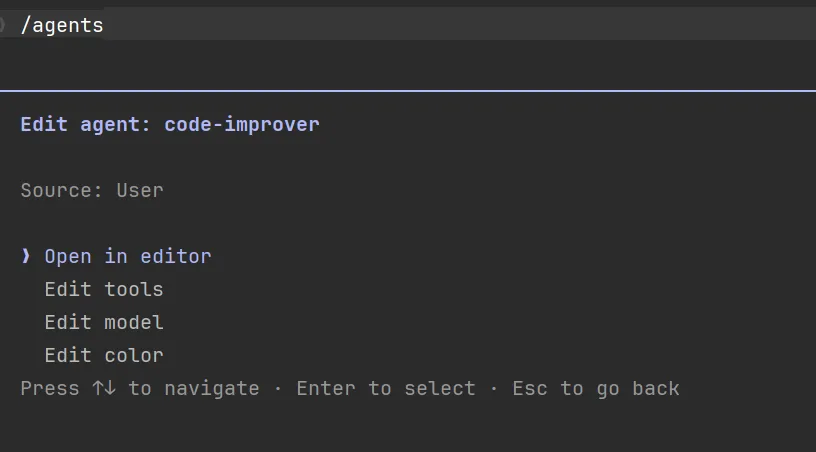Click the code-improver agent name

tap(242, 124)
